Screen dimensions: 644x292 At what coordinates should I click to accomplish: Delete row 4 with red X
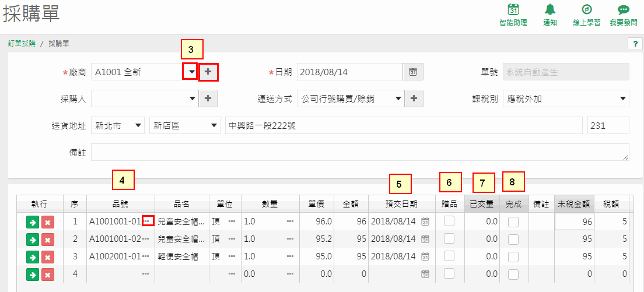[48, 274]
